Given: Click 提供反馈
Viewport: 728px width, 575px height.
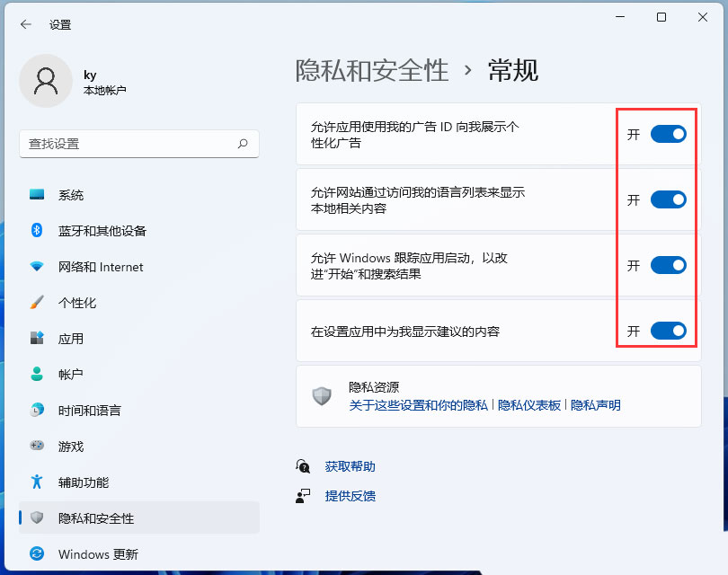Looking at the screenshot, I should 350,496.
